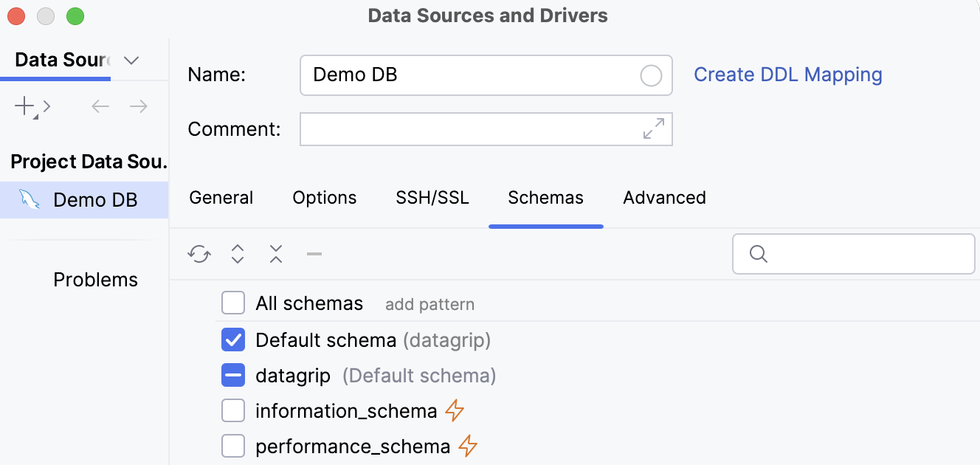Enable the All schemas checkbox
Screen dimensions: 980x465
coord(233,303)
